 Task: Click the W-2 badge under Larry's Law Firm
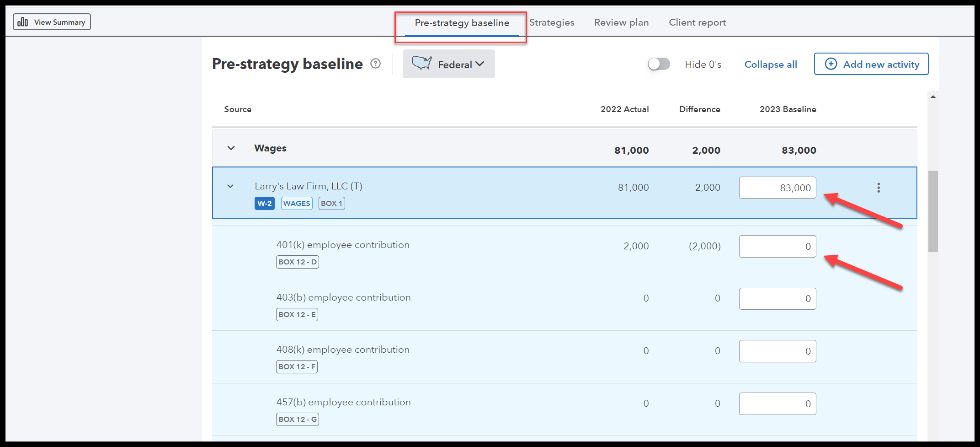click(x=264, y=203)
